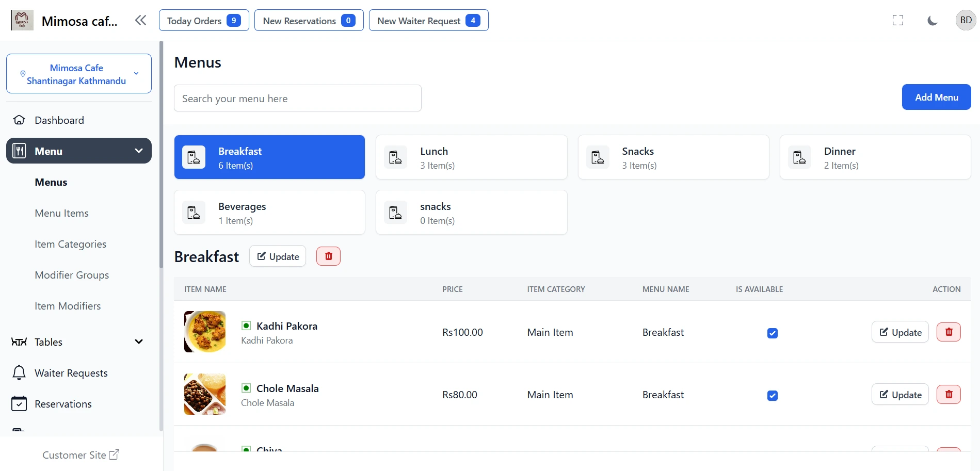Open the Customer Site link
This screenshot has height=471, width=980.
(81, 455)
